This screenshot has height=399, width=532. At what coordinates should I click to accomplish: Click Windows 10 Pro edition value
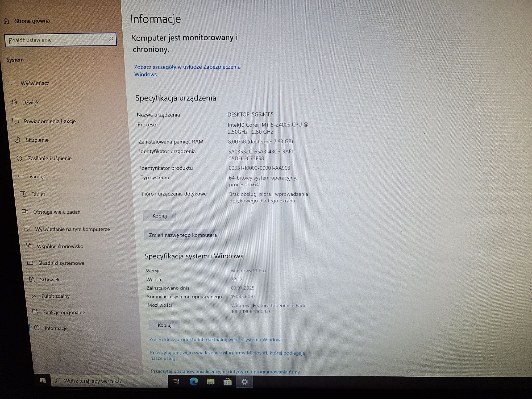click(x=248, y=271)
